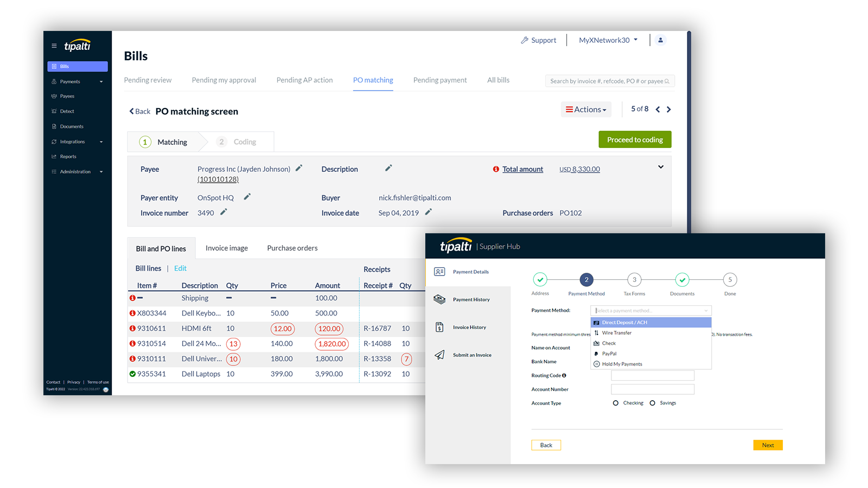Edit the payee using the pencil icon
The width and height of the screenshot is (868, 488).
tap(298, 168)
